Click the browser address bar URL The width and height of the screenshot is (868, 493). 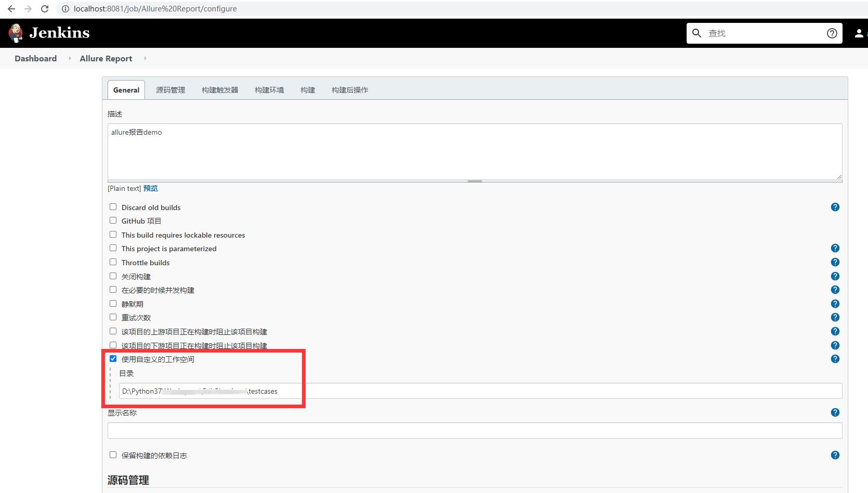(155, 9)
